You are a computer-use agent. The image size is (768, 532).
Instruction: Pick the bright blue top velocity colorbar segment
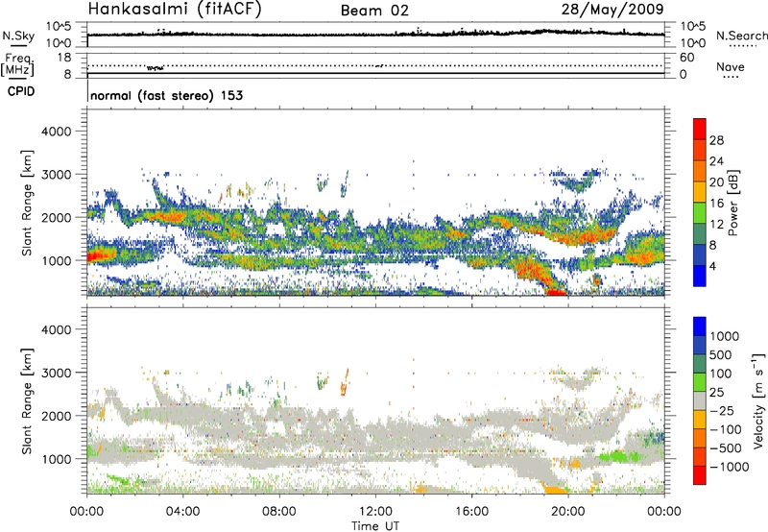[700, 326]
